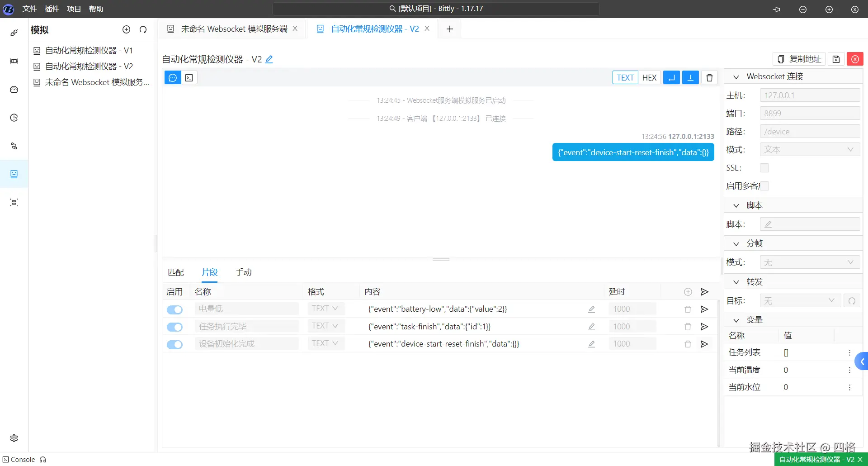This screenshot has width=868, height=466.
Task: Open format dropdown for 任务执行完毕 row
Action: [x=325, y=326]
